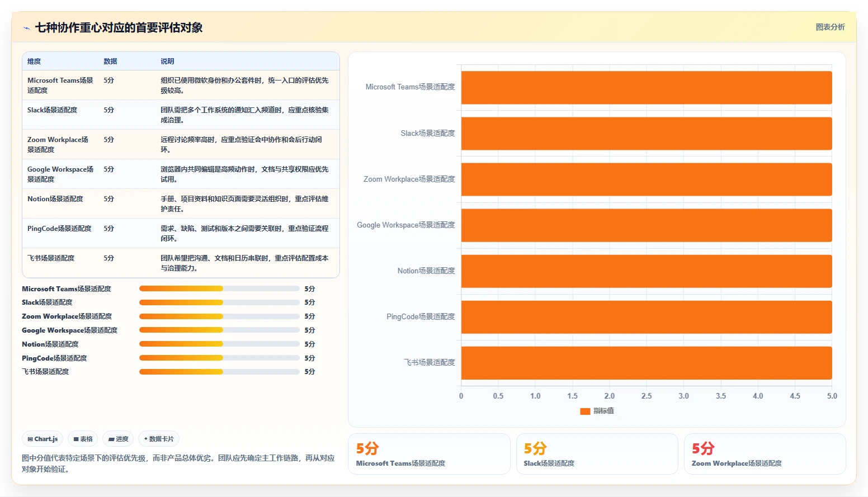Image resolution: width=868 pixels, height=497 pixels.
Task: Click the PingCode场景适配度 chart axis label
Action: tap(421, 317)
